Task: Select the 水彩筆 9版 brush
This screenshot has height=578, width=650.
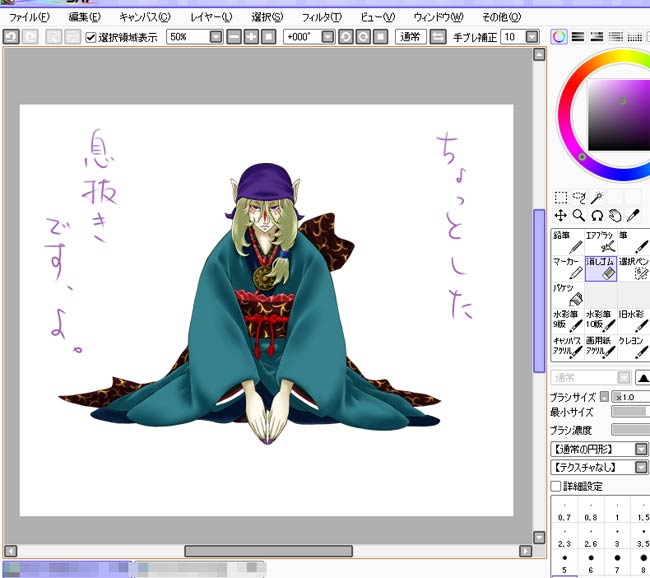Action: [x=568, y=321]
